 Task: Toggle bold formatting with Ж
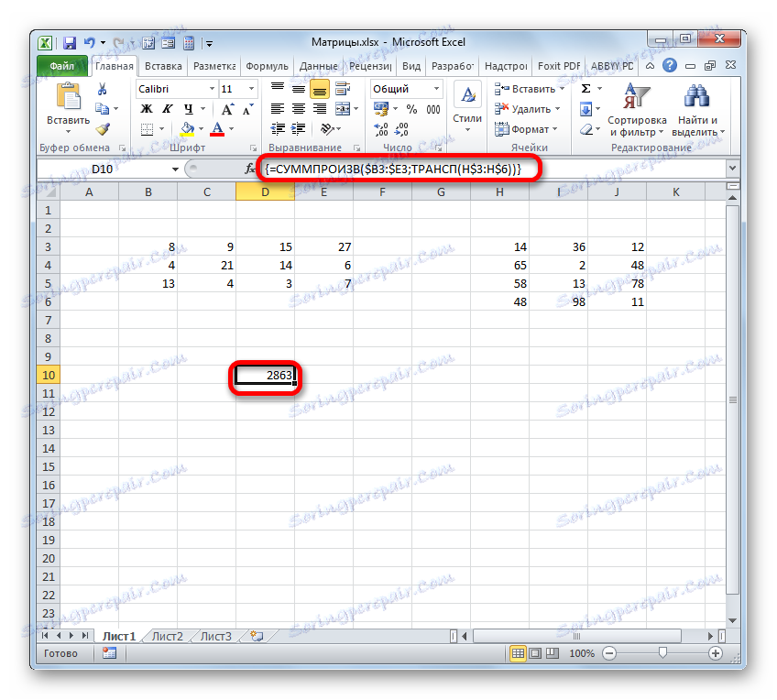(147, 109)
